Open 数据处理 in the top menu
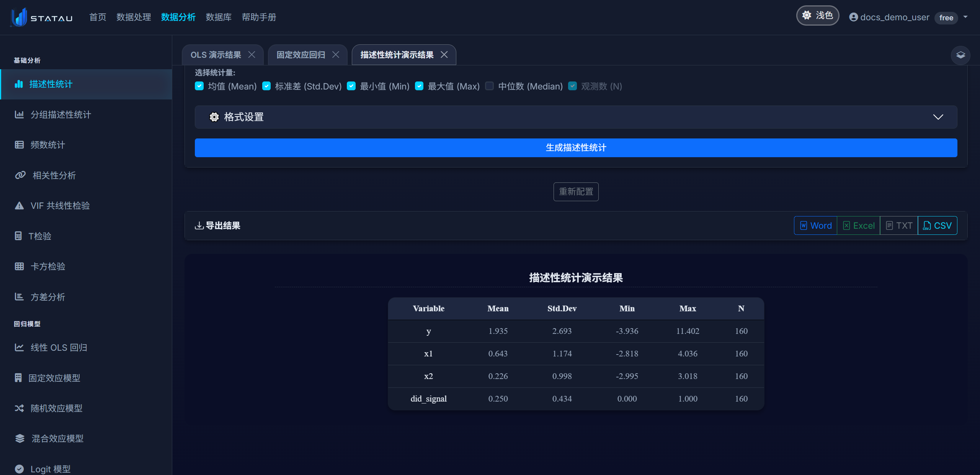 coord(134,17)
